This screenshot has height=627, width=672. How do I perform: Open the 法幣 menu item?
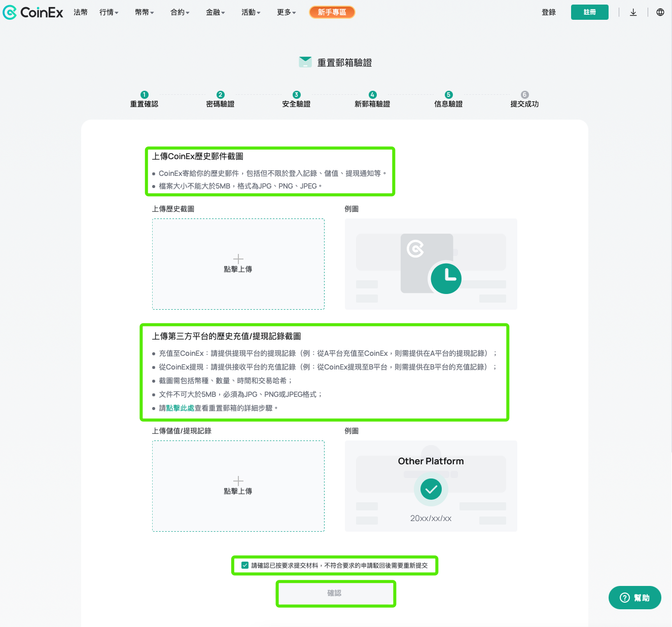point(81,12)
